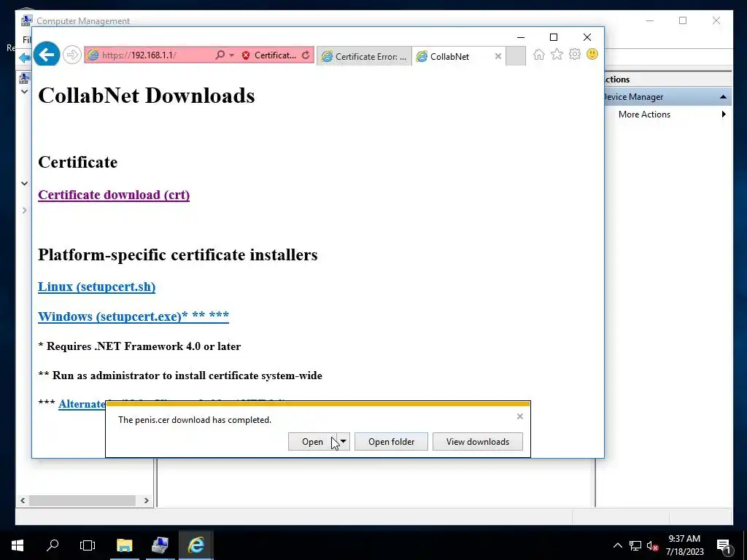Click the left arrow of the horizontal scrollbar
The height and width of the screenshot is (560, 747).
(x=23, y=500)
